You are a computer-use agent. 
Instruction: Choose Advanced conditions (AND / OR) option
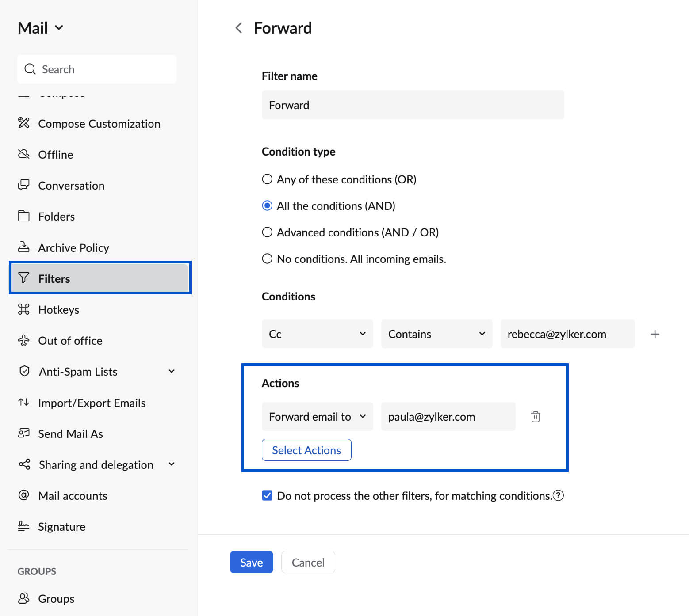click(x=267, y=232)
